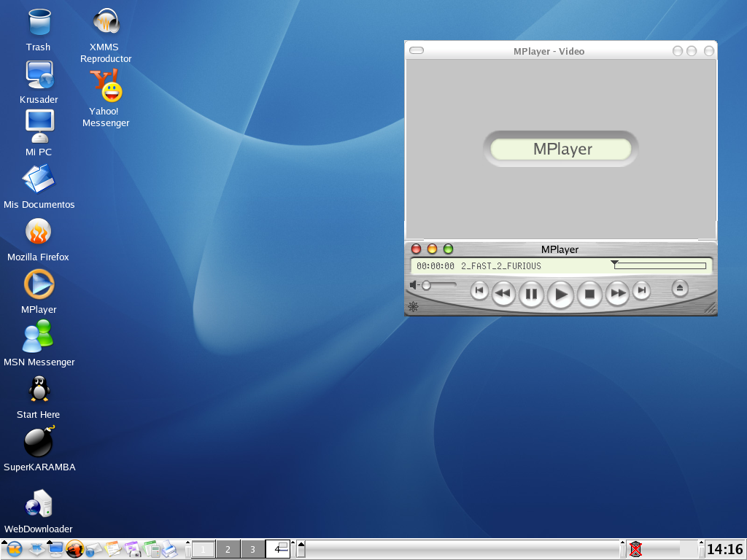The width and height of the screenshot is (747, 560).
Task: Click the eject/open file button in MPlayer
Action: point(680,288)
